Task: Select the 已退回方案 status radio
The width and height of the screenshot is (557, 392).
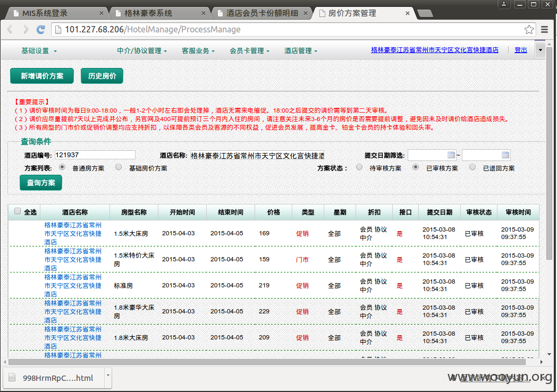Action: (x=472, y=167)
